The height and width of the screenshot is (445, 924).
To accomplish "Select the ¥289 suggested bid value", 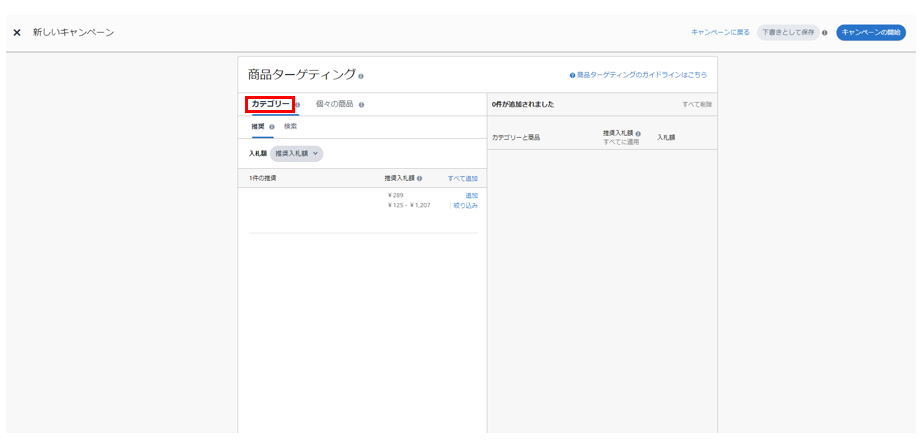I will (395, 195).
